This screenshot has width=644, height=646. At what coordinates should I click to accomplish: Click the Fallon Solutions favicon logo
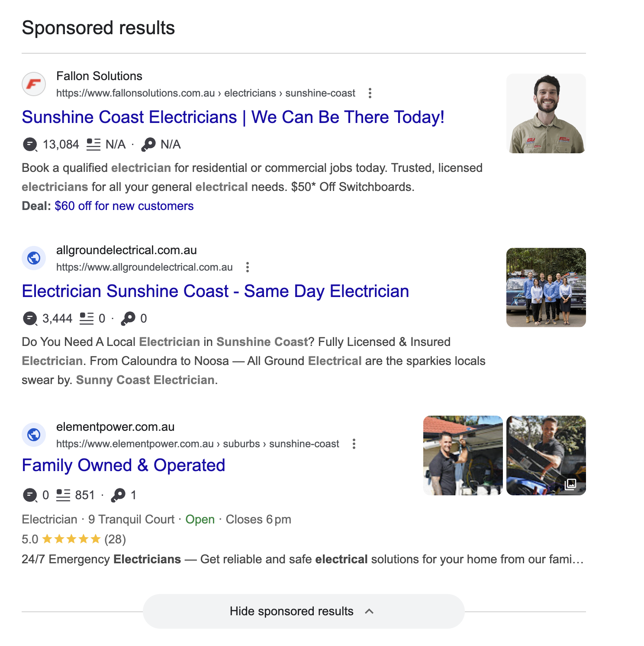click(x=34, y=85)
